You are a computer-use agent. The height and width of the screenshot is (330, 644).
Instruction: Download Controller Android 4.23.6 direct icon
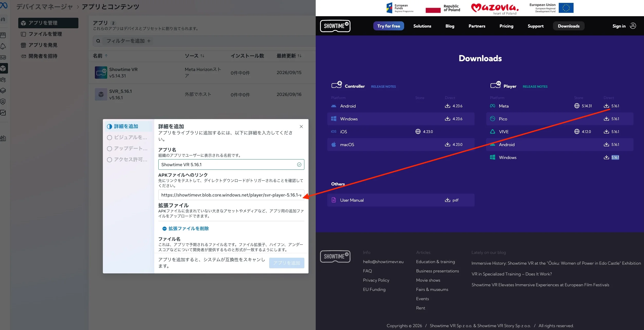447,106
